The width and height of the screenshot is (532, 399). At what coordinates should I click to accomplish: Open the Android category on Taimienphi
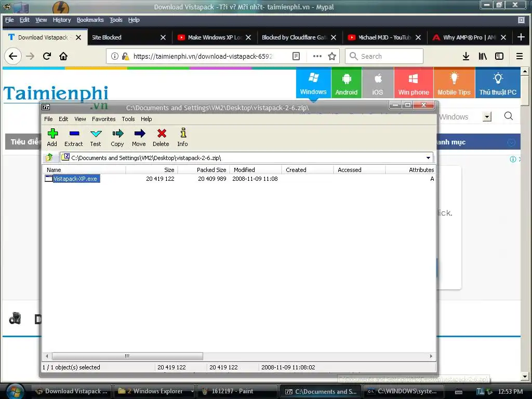pos(347,84)
